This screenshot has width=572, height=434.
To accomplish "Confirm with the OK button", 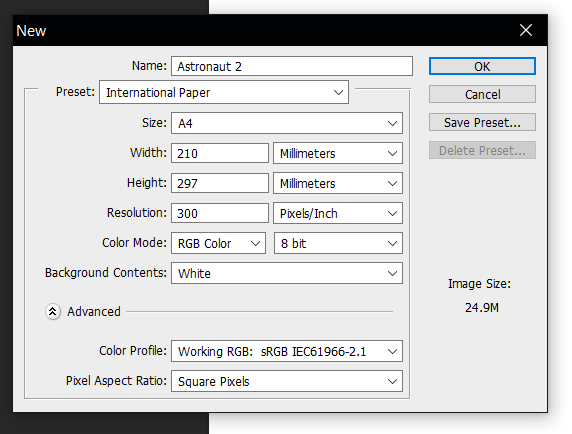I will 482,66.
